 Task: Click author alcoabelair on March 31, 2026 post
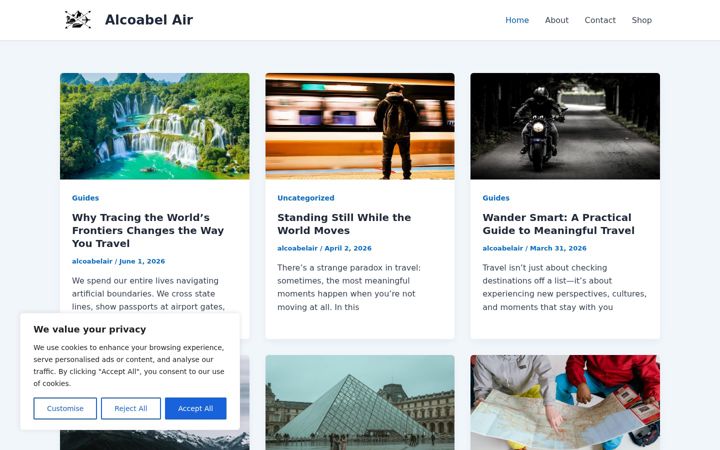[502, 248]
